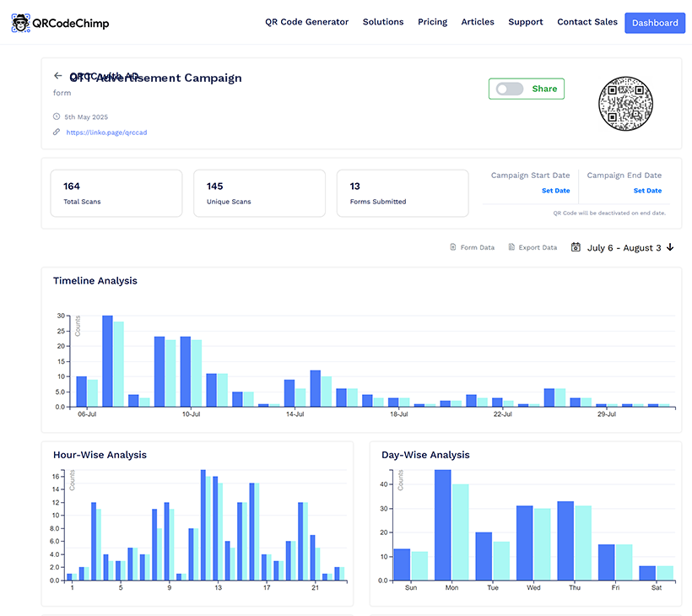
Task: Open the Solutions menu
Action: coord(383,22)
